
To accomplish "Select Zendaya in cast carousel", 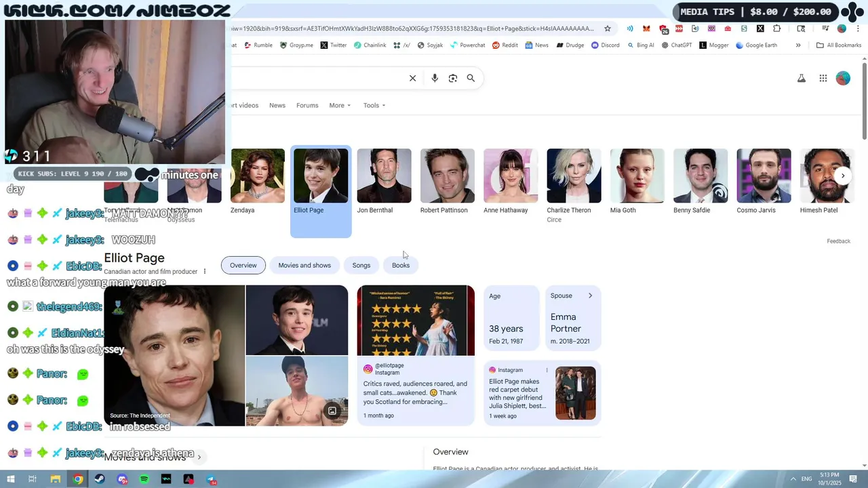I will pos(257,182).
